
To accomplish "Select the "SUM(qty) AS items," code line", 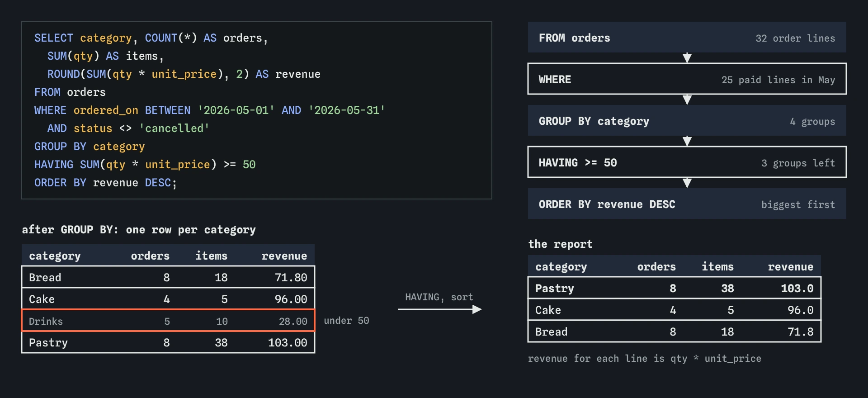I will click(106, 56).
